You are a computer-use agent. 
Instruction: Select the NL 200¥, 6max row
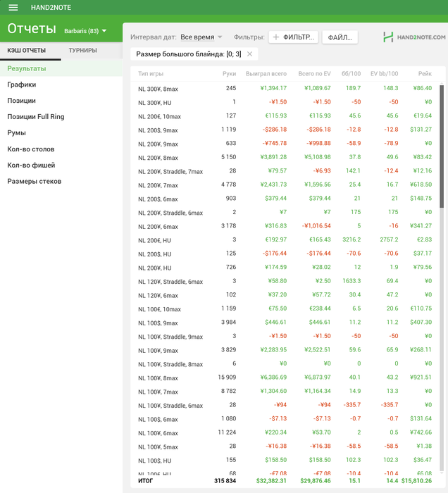click(285, 226)
